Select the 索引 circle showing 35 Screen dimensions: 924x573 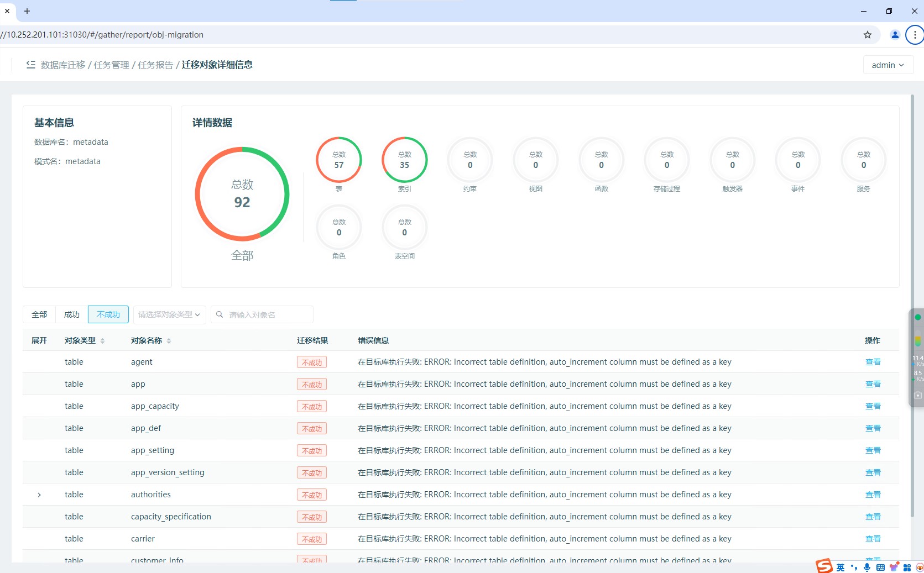pyautogui.click(x=405, y=160)
